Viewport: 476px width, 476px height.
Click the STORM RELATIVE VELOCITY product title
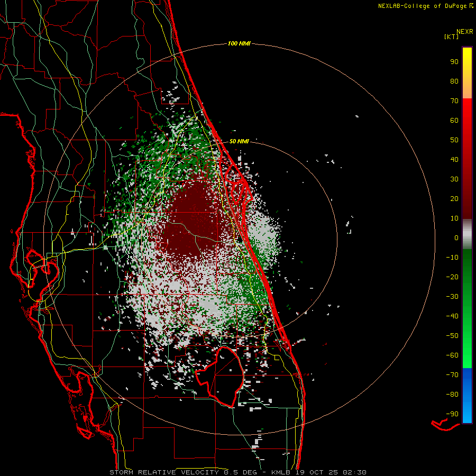[165, 472]
